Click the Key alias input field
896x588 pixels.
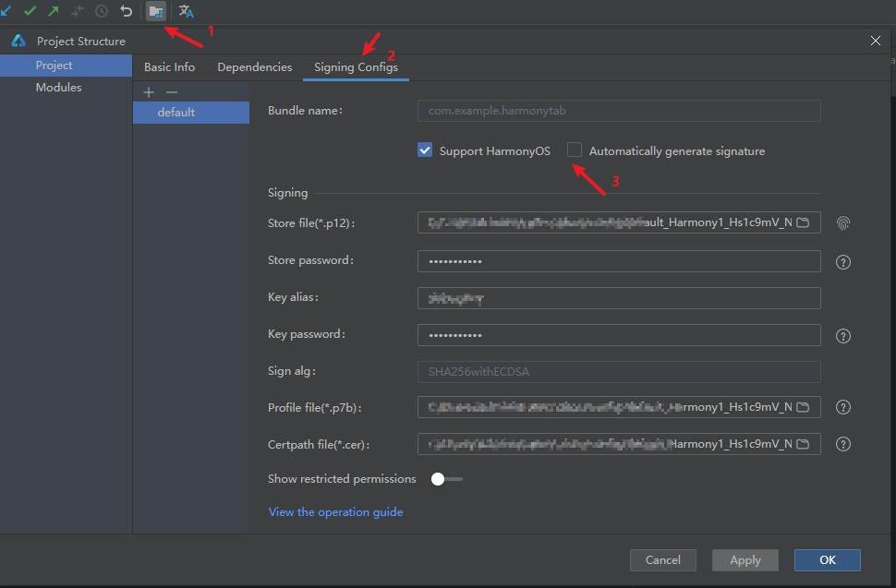[x=619, y=298]
